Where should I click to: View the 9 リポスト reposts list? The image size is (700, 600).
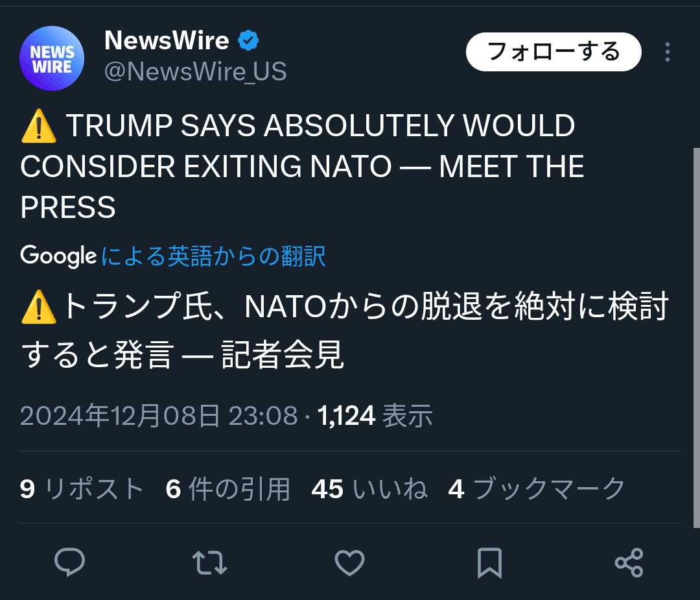(82, 488)
